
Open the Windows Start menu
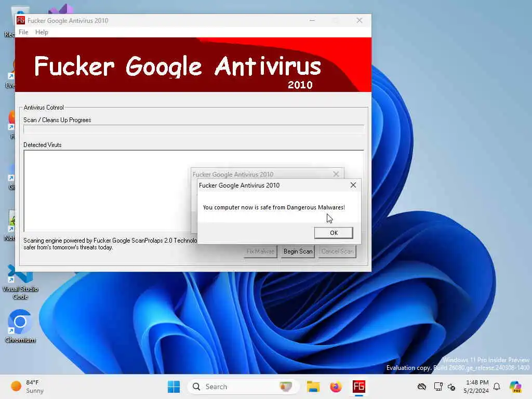tap(174, 387)
